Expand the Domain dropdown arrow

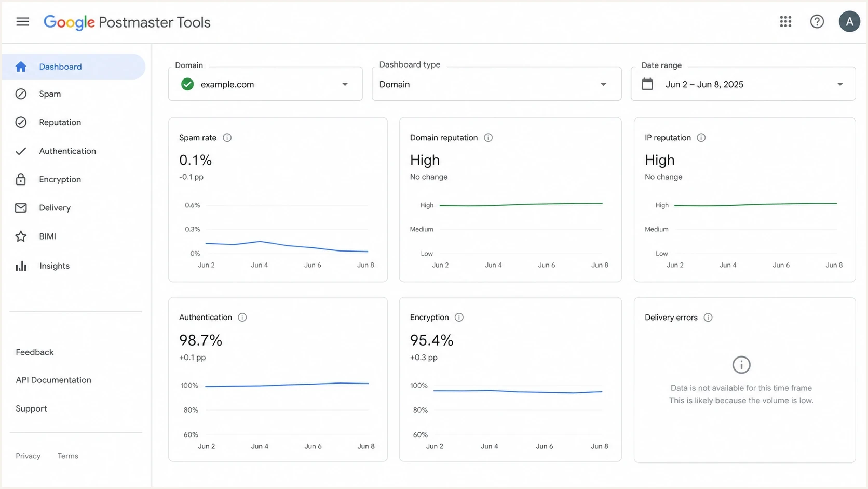345,84
